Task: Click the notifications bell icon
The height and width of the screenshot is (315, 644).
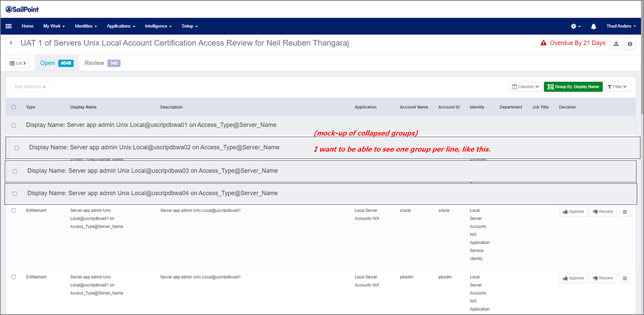Action: (593, 26)
